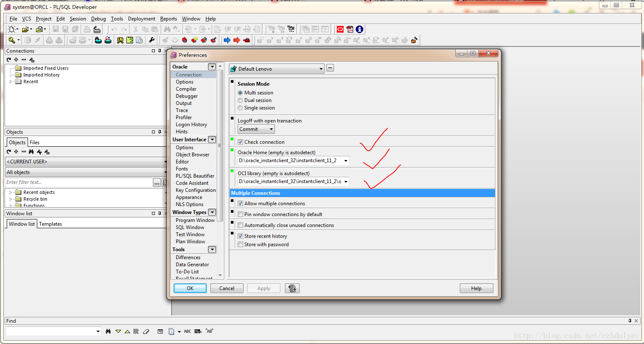
Task: Click Help button in Preferences
Action: click(476, 288)
